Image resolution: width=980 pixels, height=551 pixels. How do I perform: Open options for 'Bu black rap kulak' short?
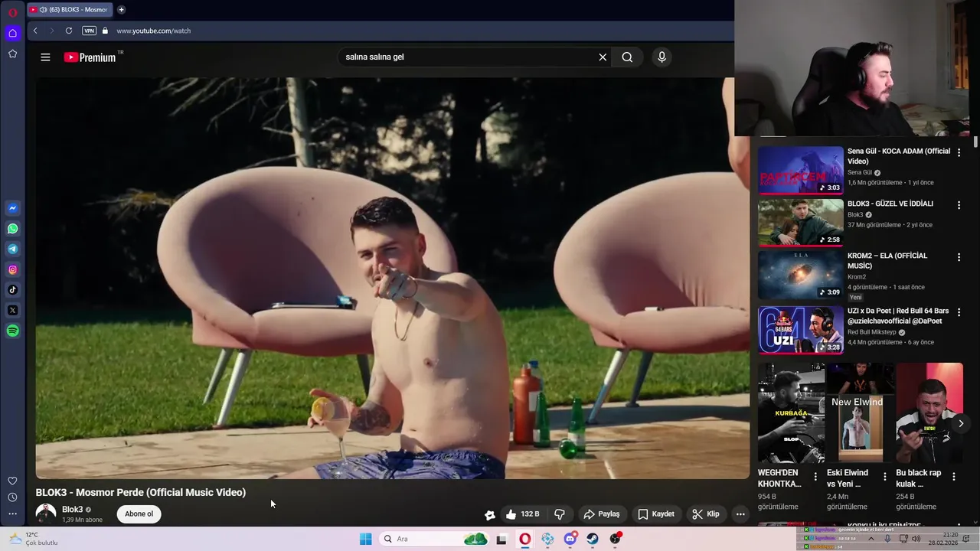pos(953,476)
